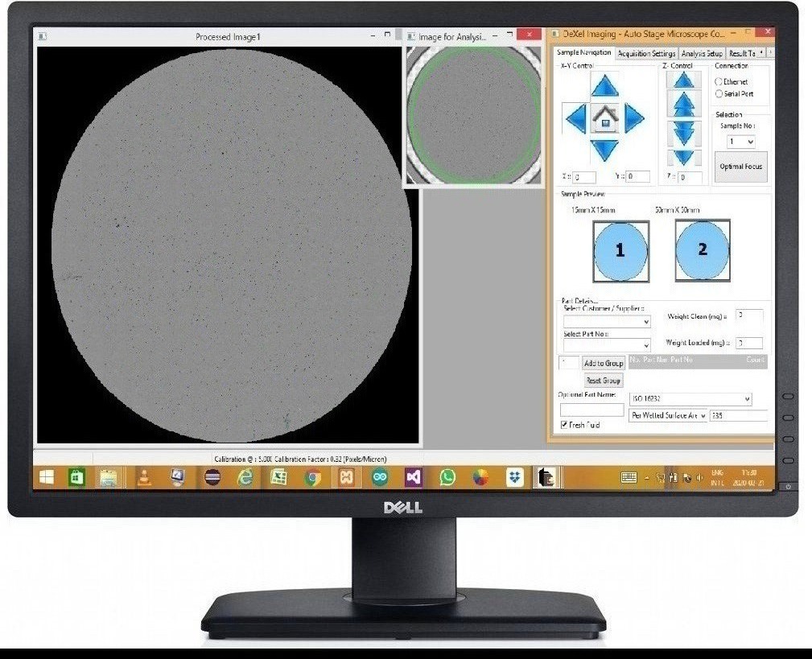Screen dimensions: 812x659
Task: Move stage right with X-Y right arrow
Action: (634, 119)
